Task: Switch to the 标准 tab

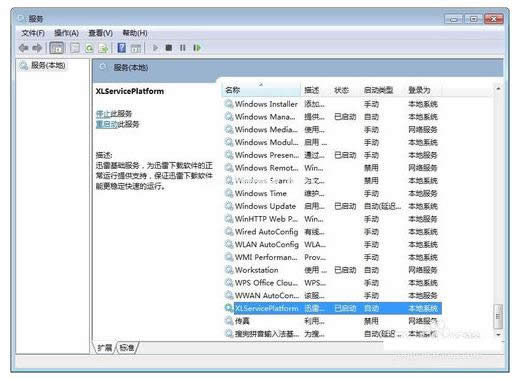Action: click(127, 348)
